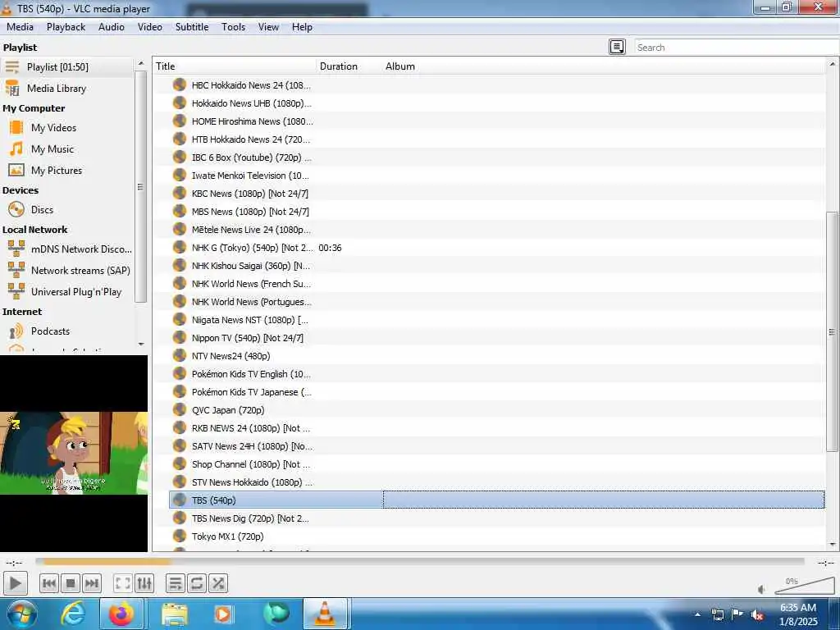Select Universal Plug'n'Play item

[67, 292]
